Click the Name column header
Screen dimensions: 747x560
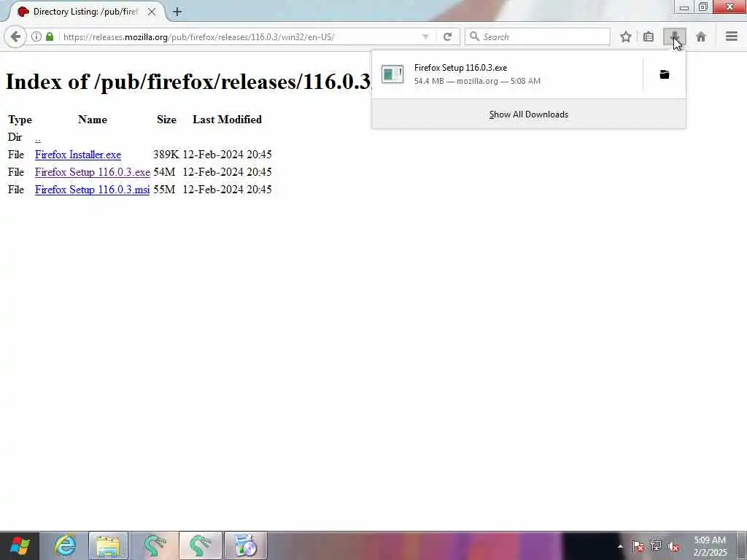(x=93, y=120)
